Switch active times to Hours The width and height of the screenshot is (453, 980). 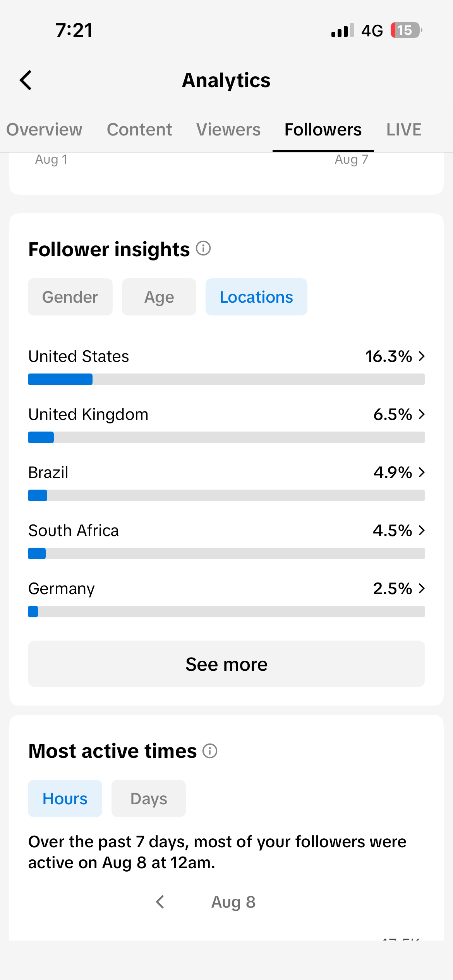65,798
